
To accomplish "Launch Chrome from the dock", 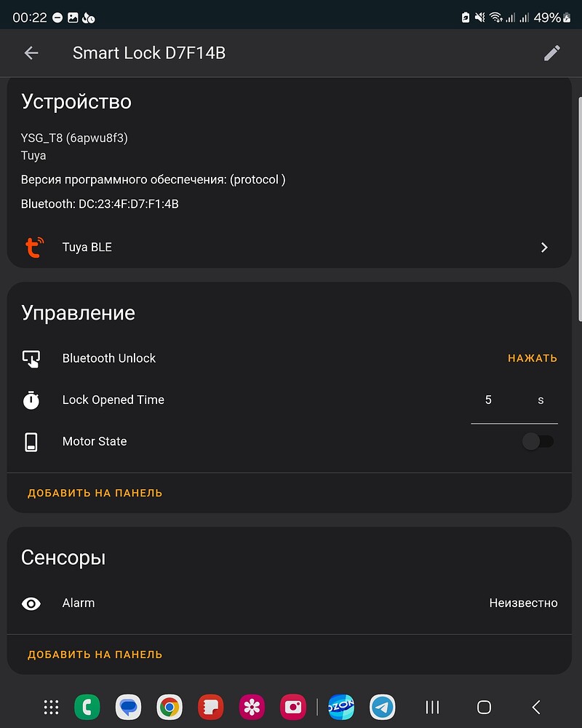I will pos(169,707).
